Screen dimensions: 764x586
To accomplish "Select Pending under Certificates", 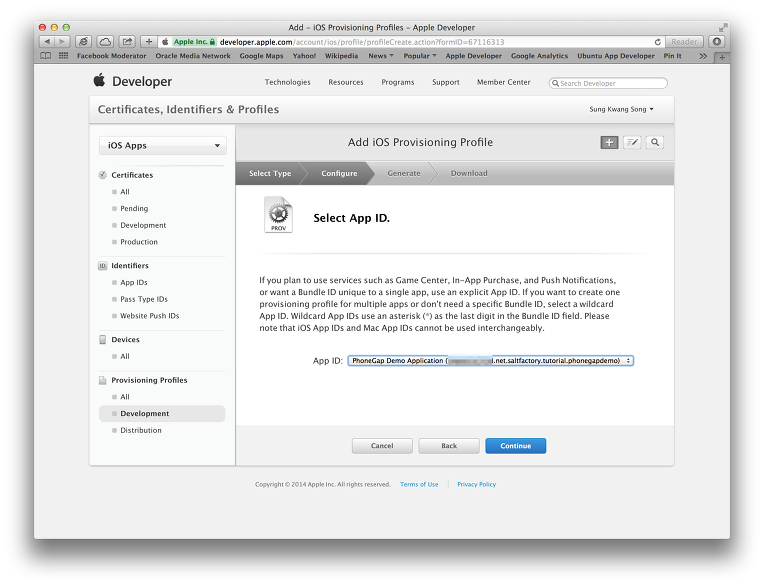I will 134,208.
